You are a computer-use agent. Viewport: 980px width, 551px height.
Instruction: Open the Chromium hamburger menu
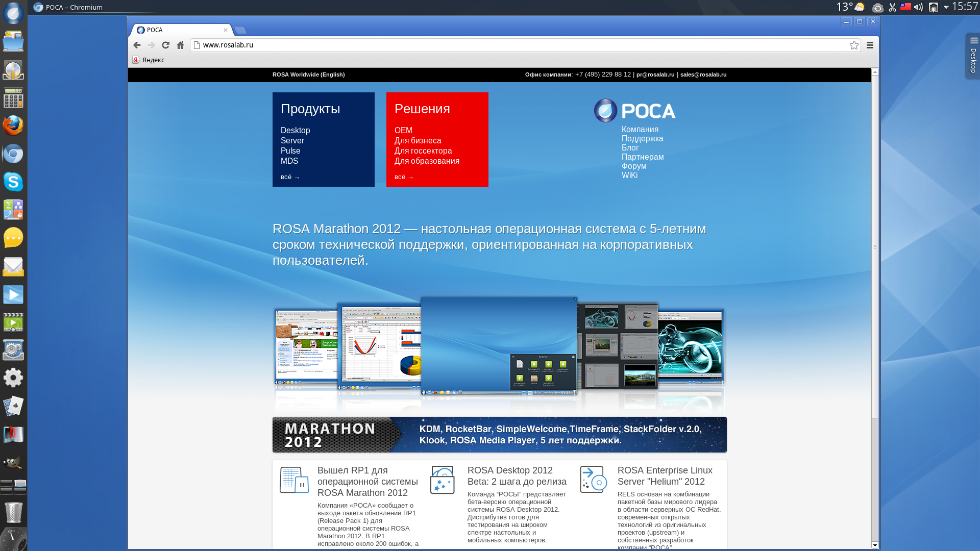click(x=870, y=45)
